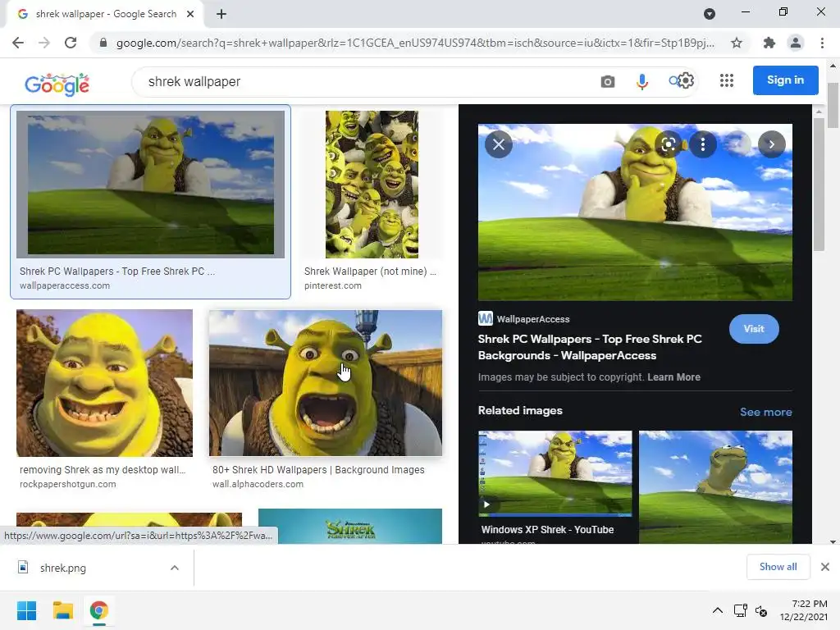Open the screaming Shrek alphacoders thumbnail
This screenshot has height=630, width=840.
325,383
